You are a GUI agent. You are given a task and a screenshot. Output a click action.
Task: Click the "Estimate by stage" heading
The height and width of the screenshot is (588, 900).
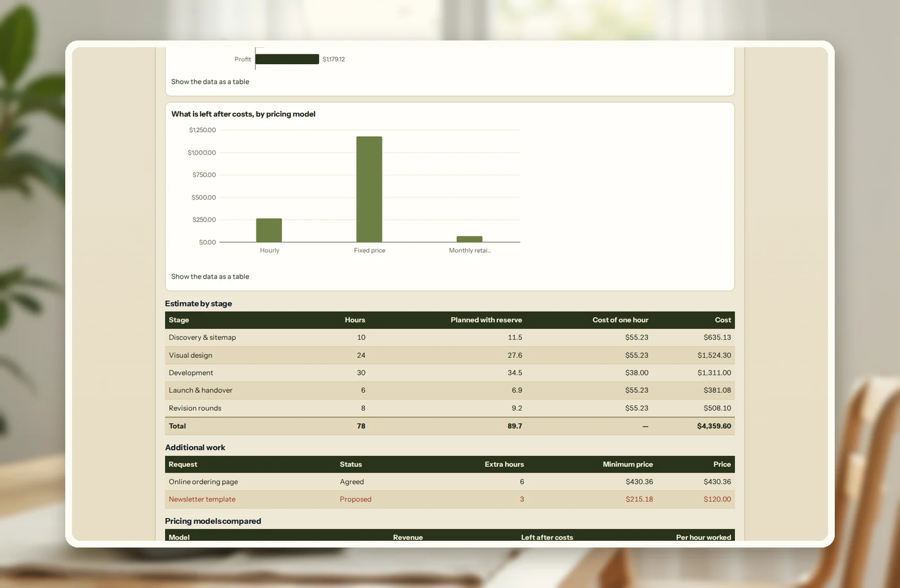click(x=199, y=304)
